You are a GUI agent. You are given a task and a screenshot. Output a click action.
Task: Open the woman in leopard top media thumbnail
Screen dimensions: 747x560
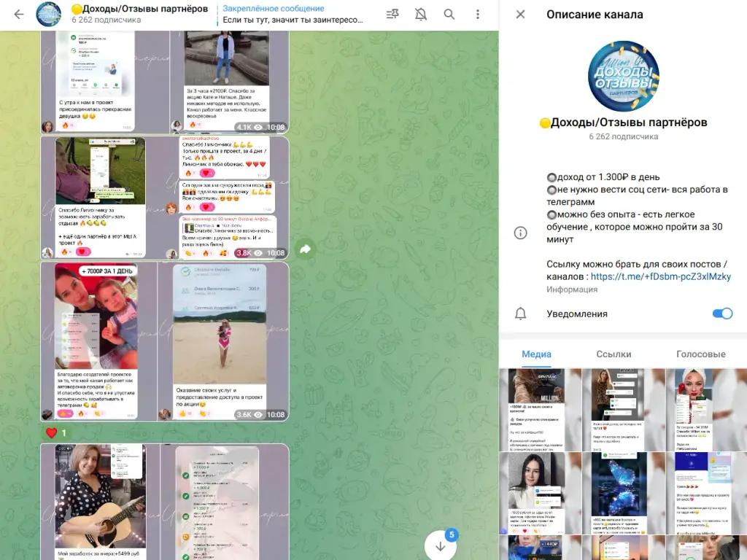624,410
